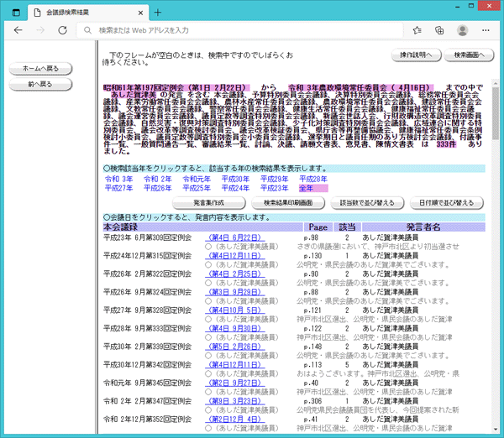
Task: Click the 前へ戻る button
Action: click(40, 84)
